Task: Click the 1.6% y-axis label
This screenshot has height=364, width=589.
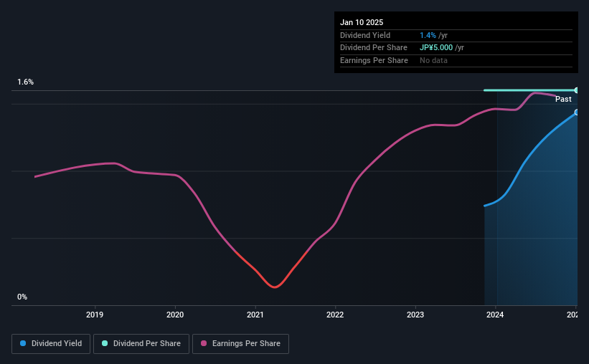Action: [26, 82]
